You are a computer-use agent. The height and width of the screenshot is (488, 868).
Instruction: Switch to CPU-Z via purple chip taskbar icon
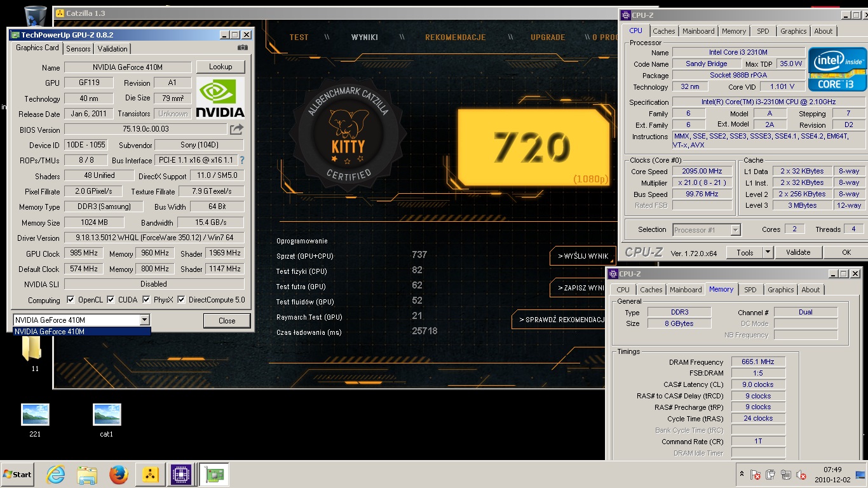(182, 475)
